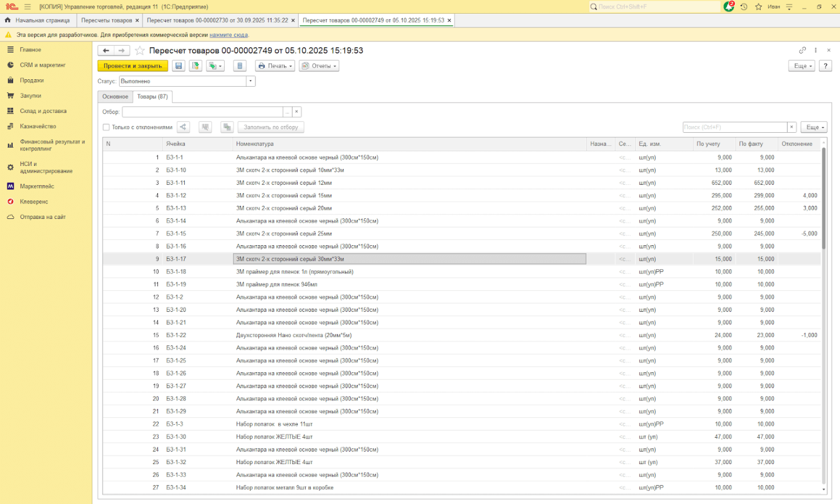
Task: Click the back arrow navigation button
Action: point(106,51)
